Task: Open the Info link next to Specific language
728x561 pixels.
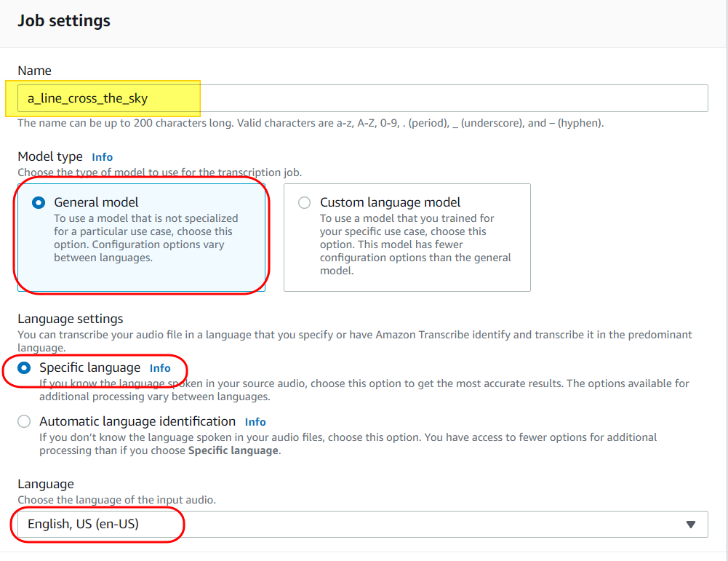Action: pos(160,368)
